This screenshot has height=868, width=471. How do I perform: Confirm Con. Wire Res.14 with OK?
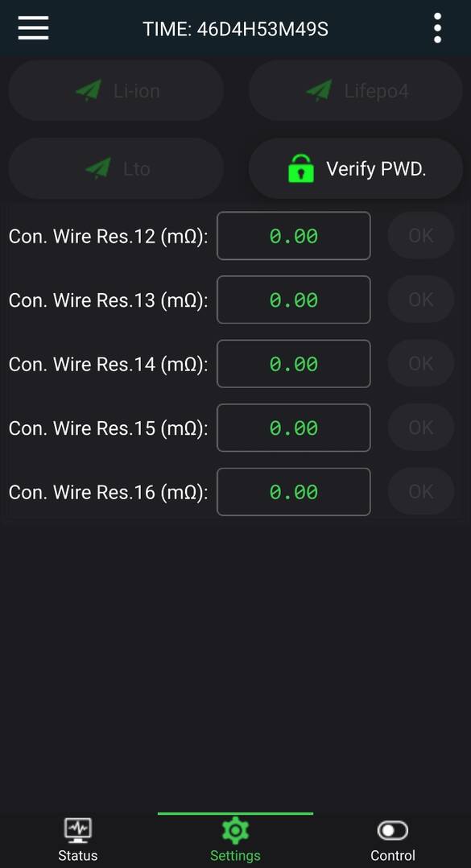tap(420, 364)
